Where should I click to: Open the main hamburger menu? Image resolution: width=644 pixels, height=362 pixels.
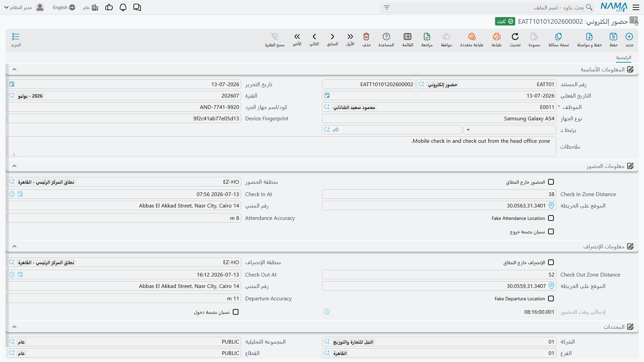[636, 7]
